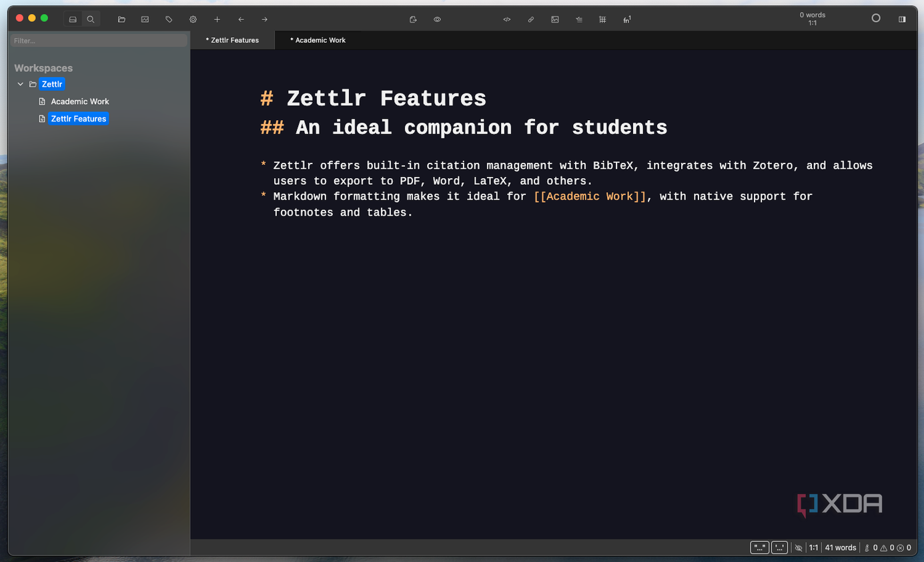The height and width of the screenshot is (562, 924).
Task: Insert a table using the grid icon
Action: [602, 19]
